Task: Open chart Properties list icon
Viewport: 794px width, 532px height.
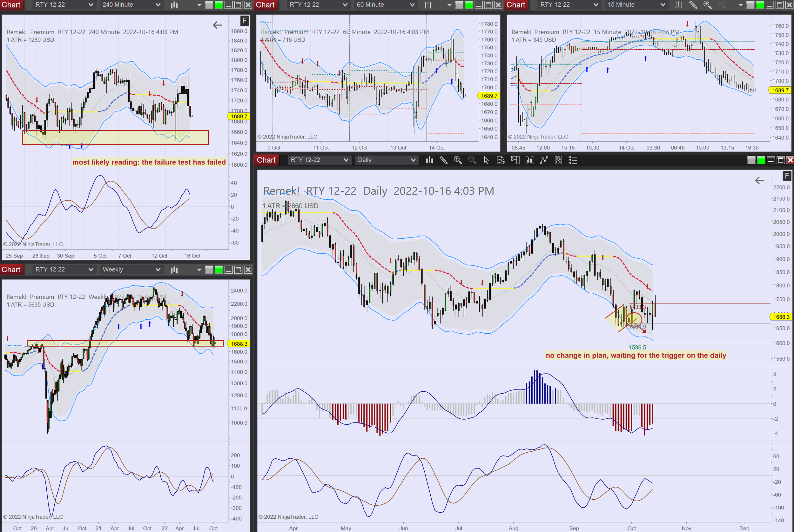Action: pyautogui.click(x=573, y=160)
